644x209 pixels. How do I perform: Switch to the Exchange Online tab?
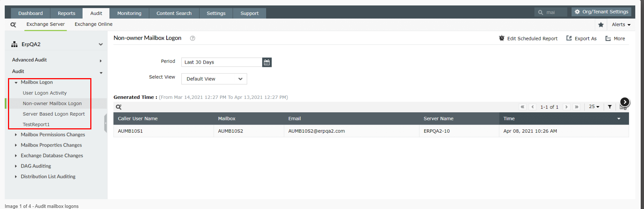click(x=94, y=24)
